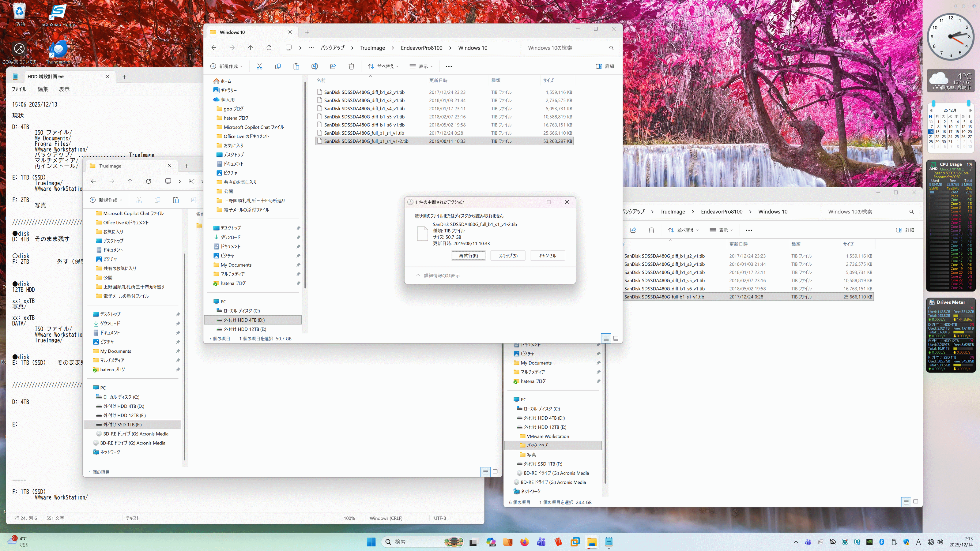Click the up-arrow navigation icon in the TrueImage window

[130, 182]
